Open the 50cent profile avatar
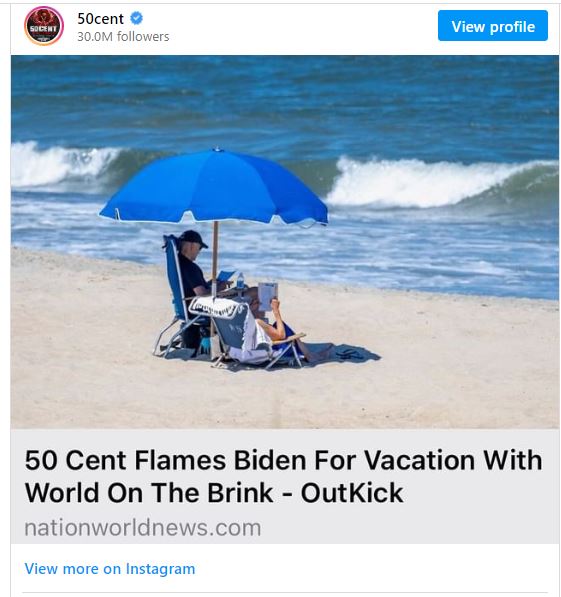Image resolution: width=561 pixels, height=597 pixels. pos(44,26)
